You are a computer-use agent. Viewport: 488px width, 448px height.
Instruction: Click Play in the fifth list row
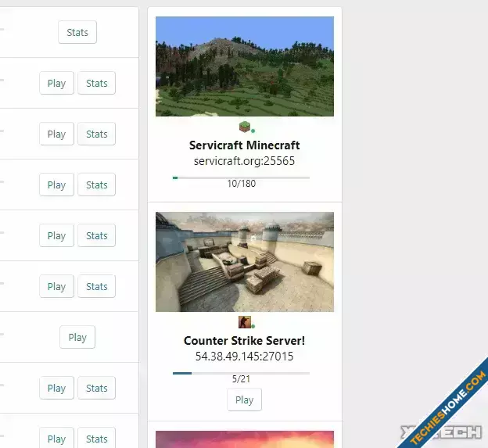[56, 236]
